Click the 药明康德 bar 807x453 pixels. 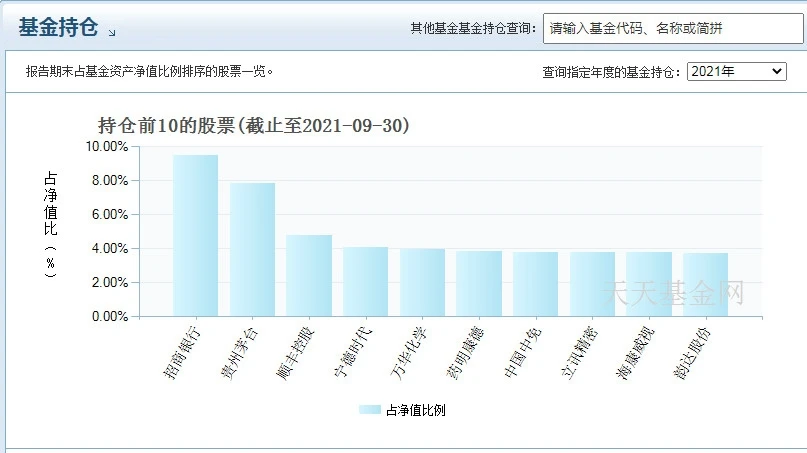[479, 283]
